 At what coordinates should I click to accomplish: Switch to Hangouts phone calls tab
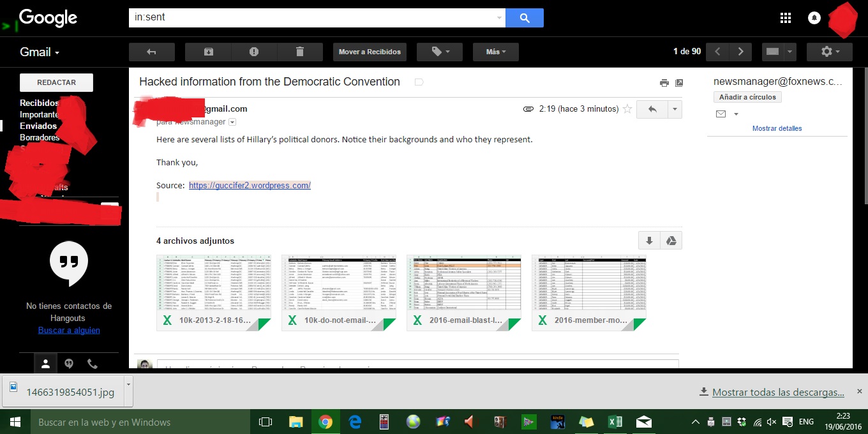point(93,364)
